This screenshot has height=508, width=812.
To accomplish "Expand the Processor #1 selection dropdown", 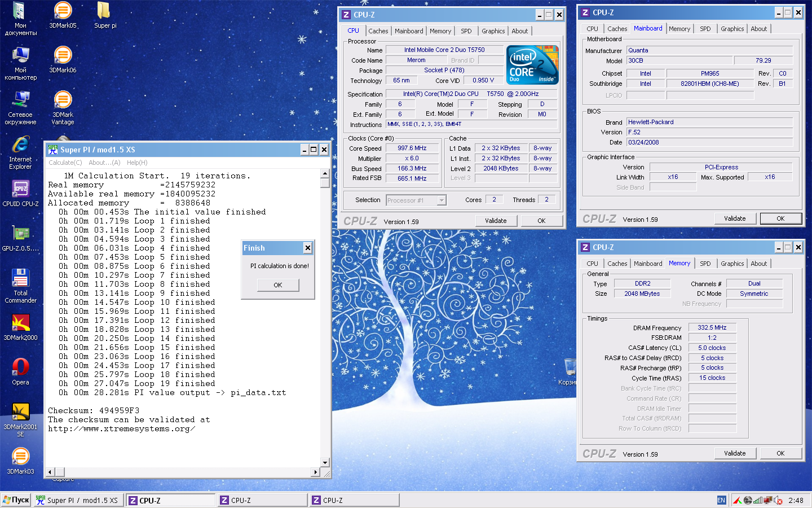I will [x=442, y=200].
